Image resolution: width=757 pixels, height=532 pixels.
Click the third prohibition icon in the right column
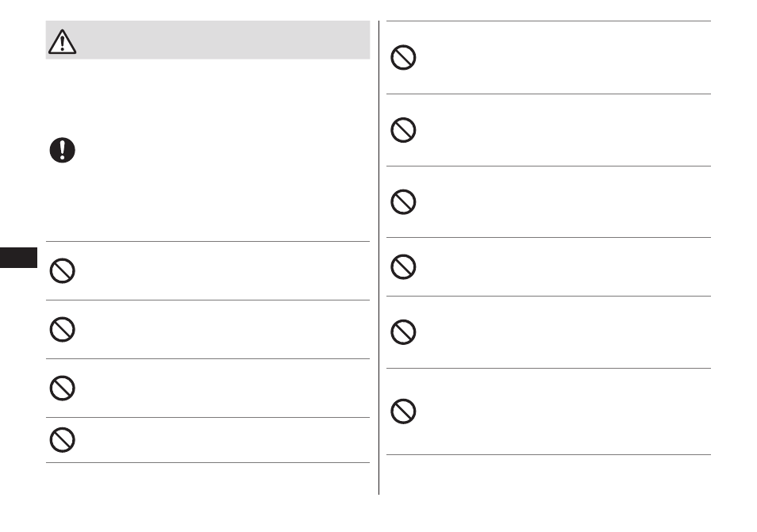tap(403, 201)
